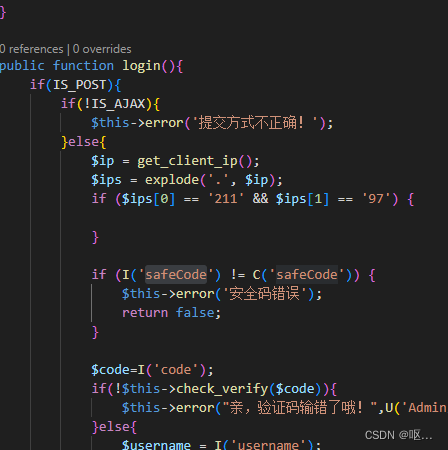Click the '0 references' code lens link

pyautogui.click(x=32, y=49)
